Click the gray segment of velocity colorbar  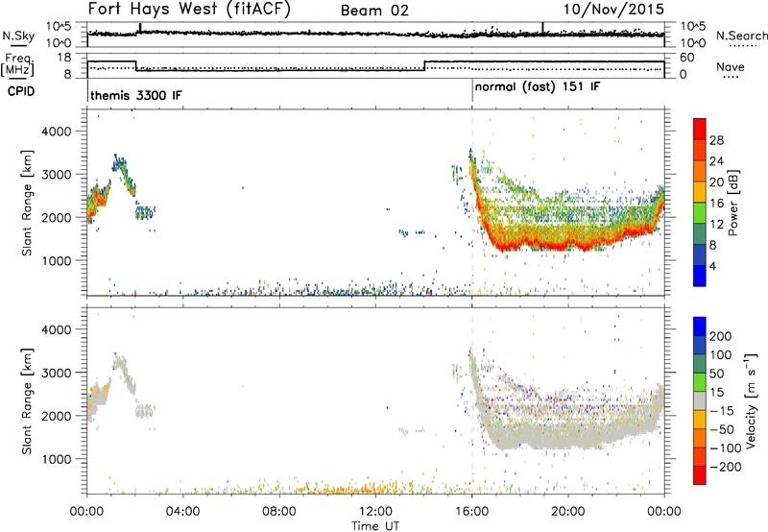700,401
